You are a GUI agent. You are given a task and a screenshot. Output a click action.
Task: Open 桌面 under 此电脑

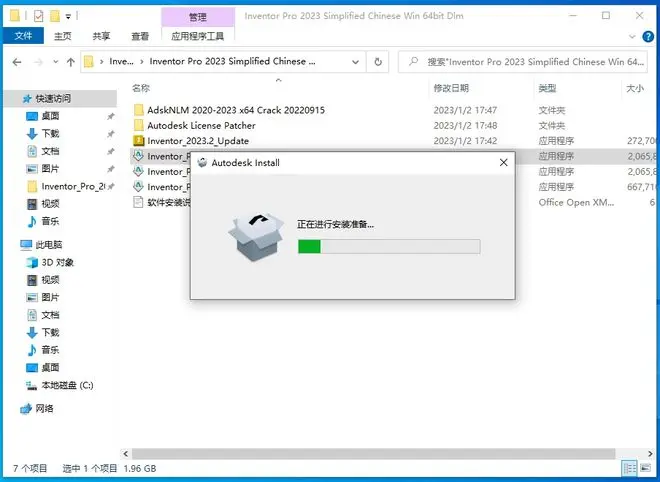51,367
